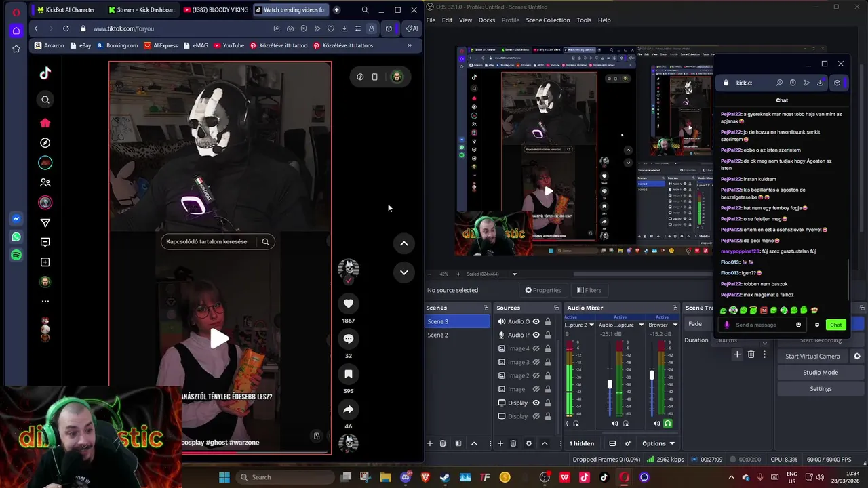
Task: Unlock the Image 4 source lock
Action: click(x=548, y=348)
